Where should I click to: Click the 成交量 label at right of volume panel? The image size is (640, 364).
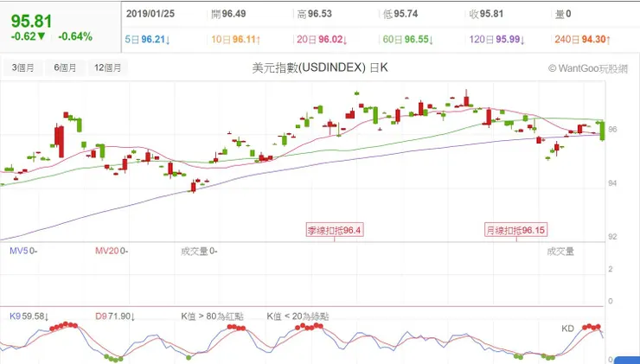pos(560,251)
